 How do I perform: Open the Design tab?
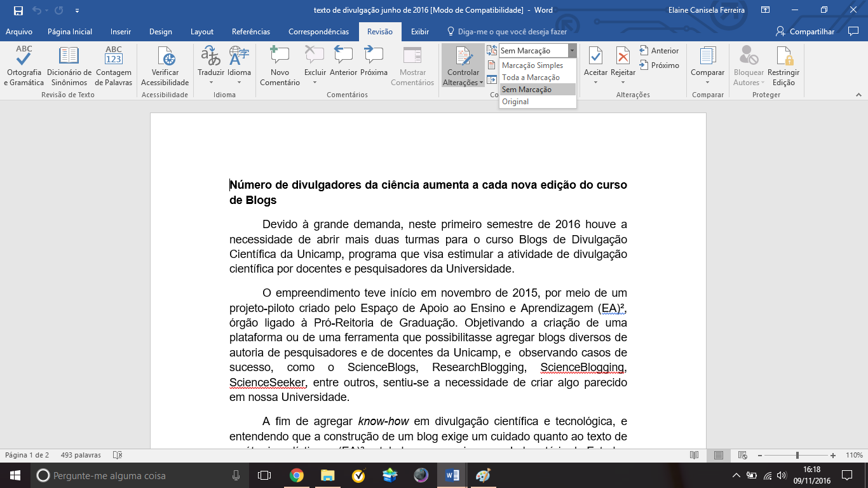(161, 32)
